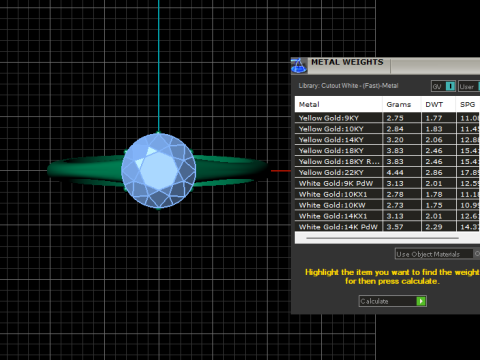Click the Metal Weights scale icon

point(299,65)
